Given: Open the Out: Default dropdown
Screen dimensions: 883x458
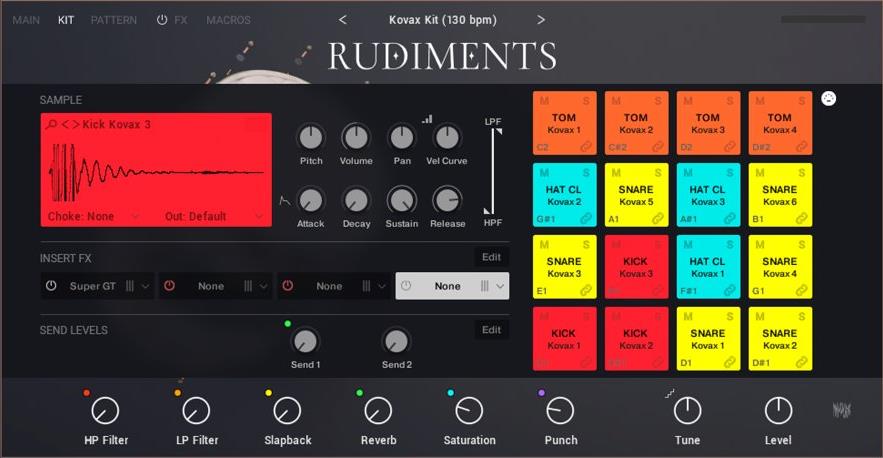Looking at the screenshot, I should click(213, 216).
